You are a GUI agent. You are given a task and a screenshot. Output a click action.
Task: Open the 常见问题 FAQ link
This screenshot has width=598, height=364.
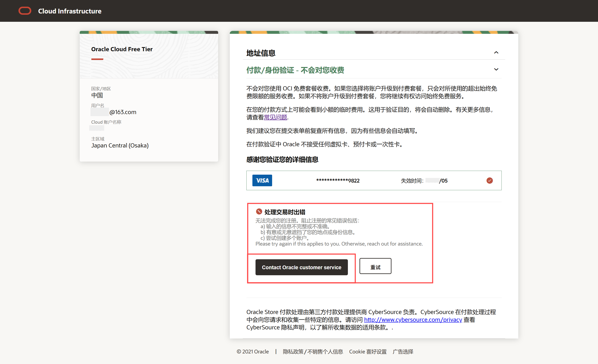(x=275, y=117)
